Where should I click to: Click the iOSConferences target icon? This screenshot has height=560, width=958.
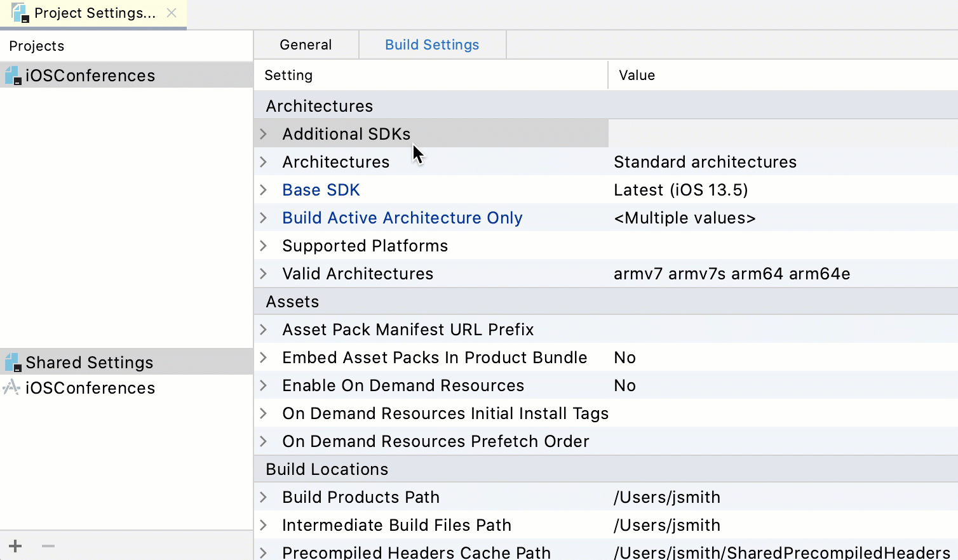pyautogui.click(x=11, y=387)
